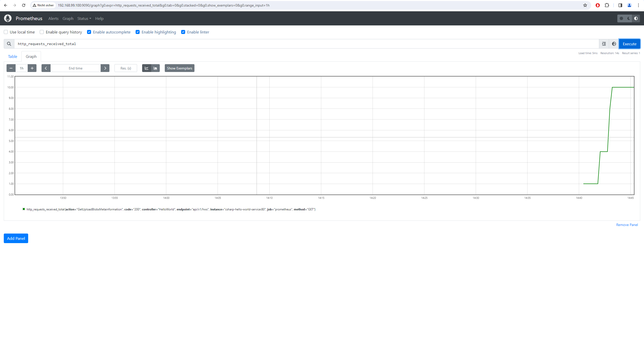Click the Prometheus flame logo icon
The height and width of the screenshot is (340, 644).
[8, 18]
